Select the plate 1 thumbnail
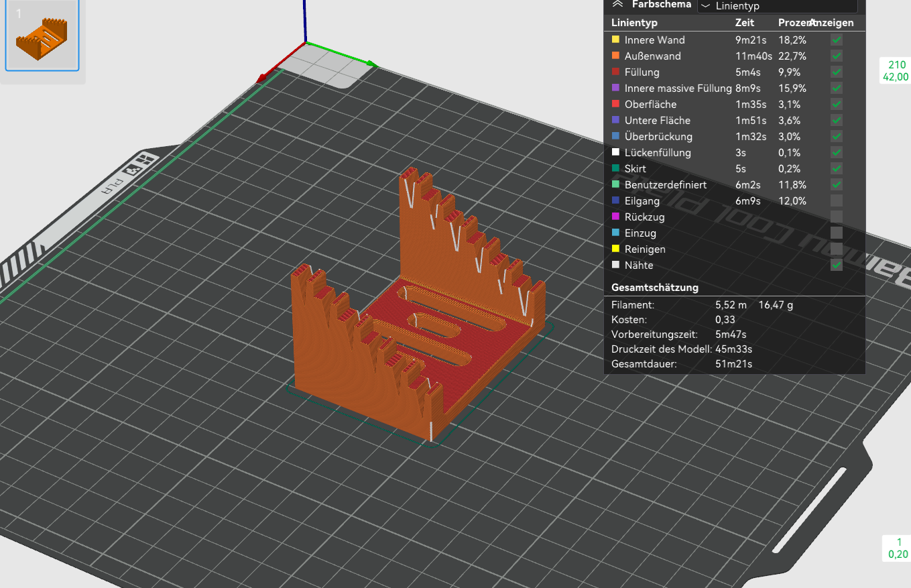 click(42, 36)
